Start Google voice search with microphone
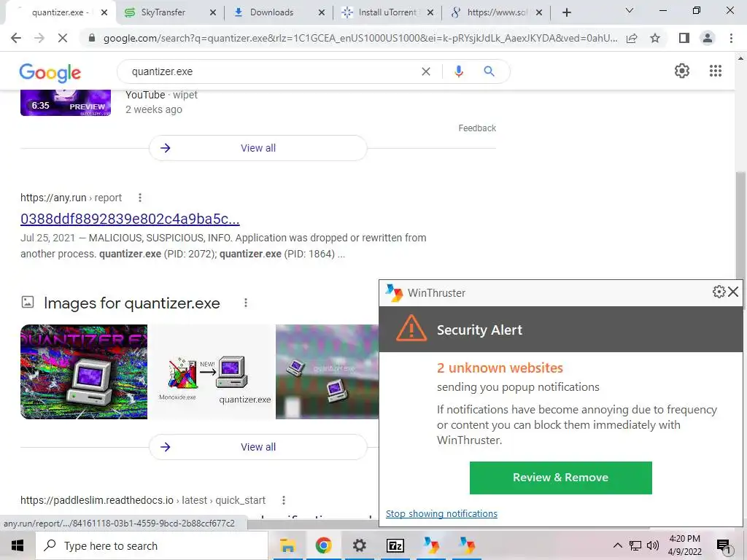The height and width of the screenshot is (560, 747). click(x=458, y=71)
